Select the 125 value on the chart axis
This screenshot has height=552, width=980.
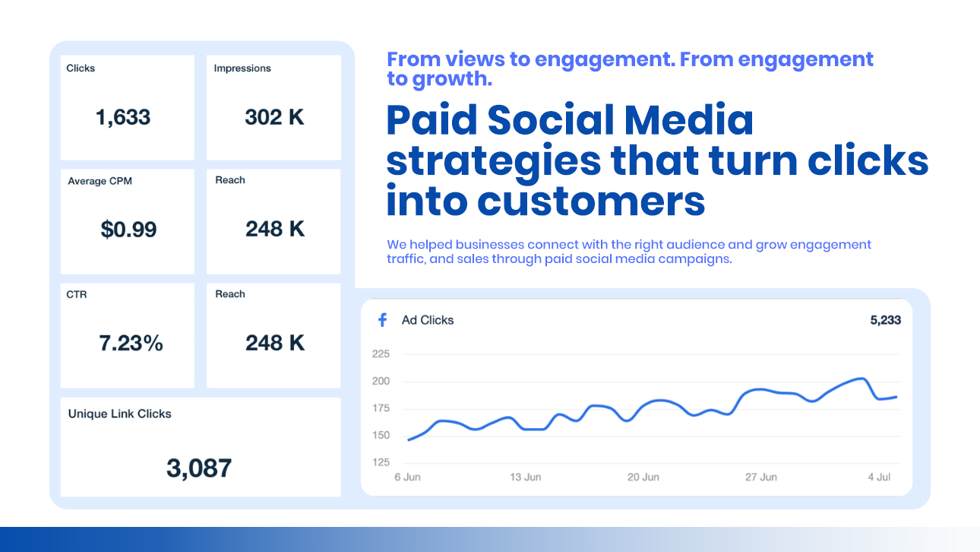380,462
